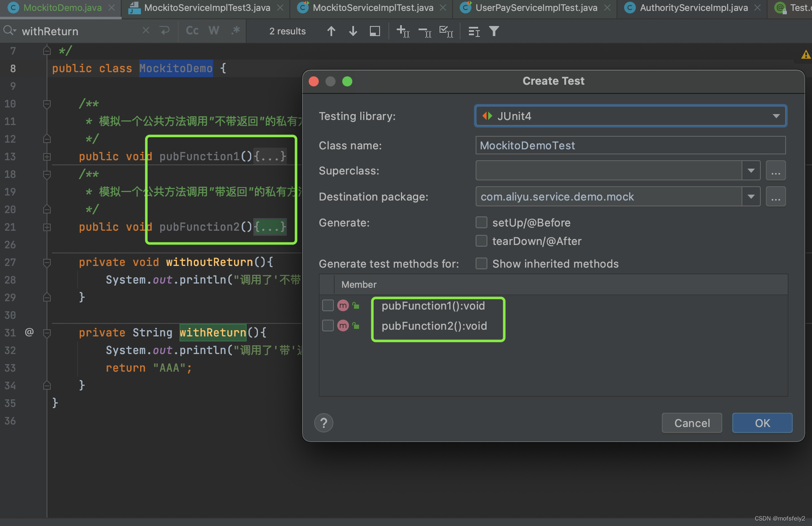
Task: Close the MockitoDemo.java tab
Action: click(x=112, y=8)
